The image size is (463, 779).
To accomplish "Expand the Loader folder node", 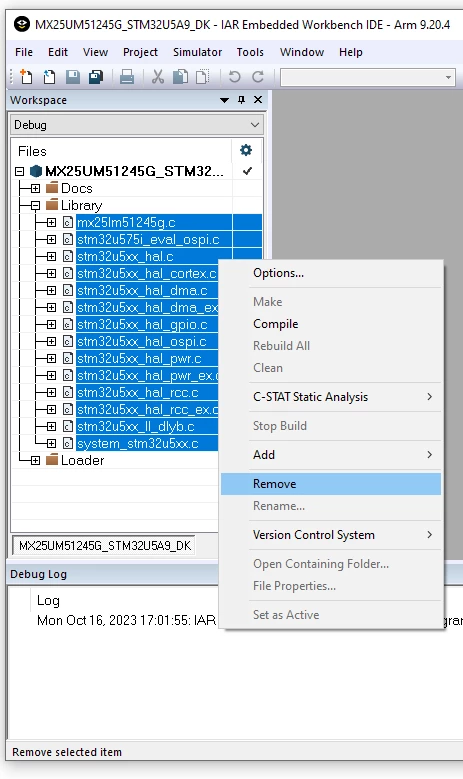I will point(35,461).
